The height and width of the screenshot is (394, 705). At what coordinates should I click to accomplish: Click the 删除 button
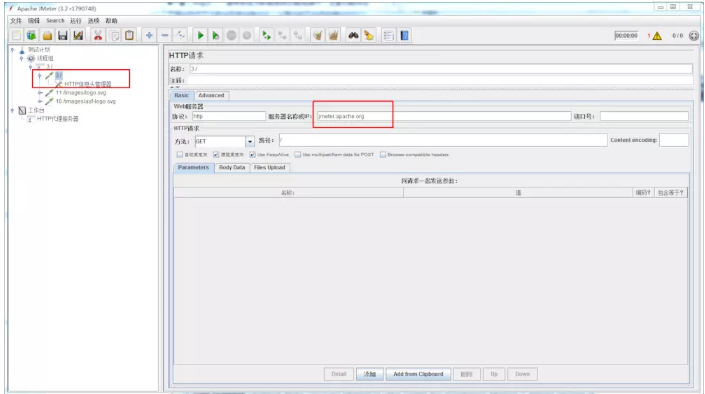pos(467,374)
